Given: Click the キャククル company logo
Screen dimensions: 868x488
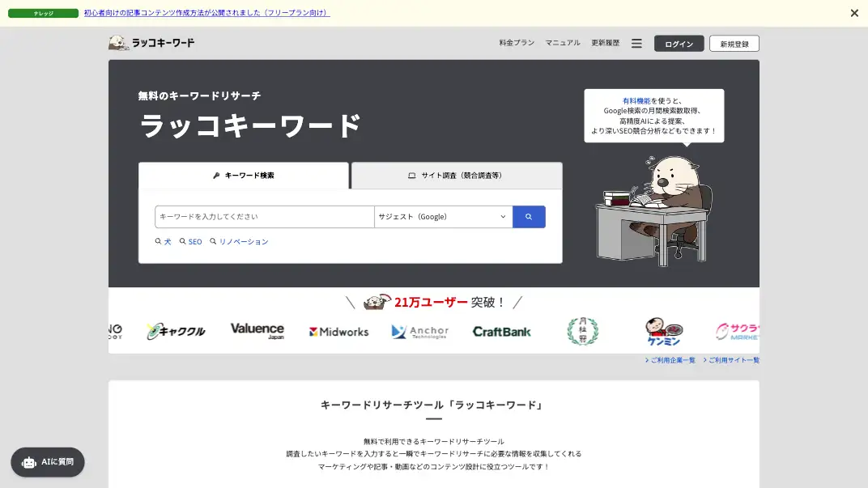Looking at the screenshot, I should click(176, 331).
